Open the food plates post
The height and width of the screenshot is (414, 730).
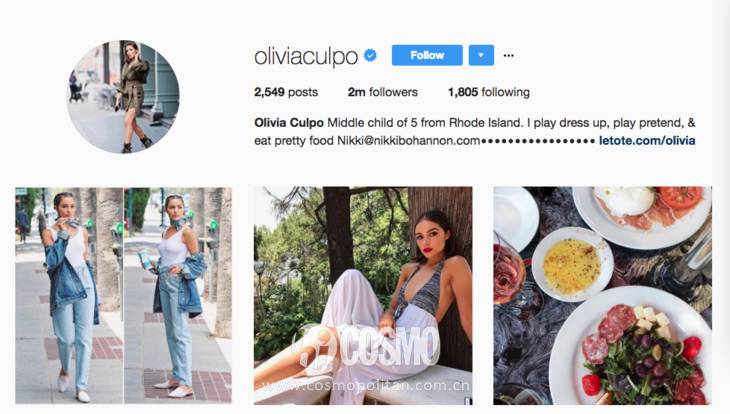pos(602,295)
